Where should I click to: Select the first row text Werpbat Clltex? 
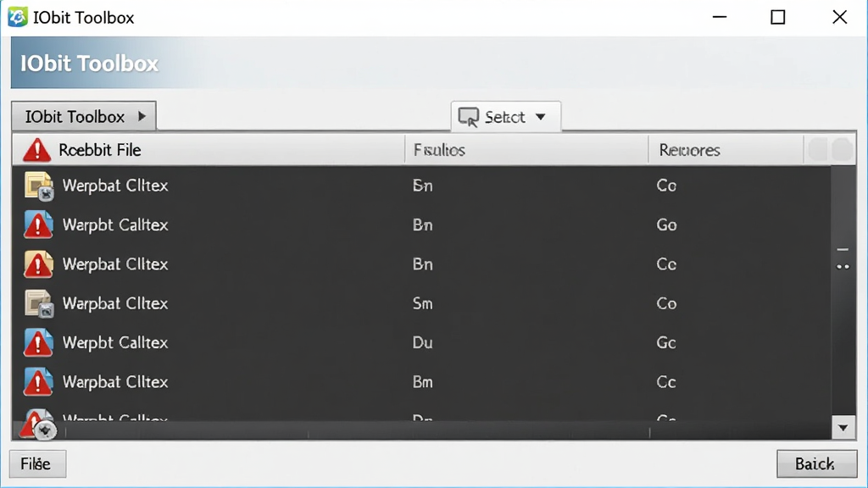[115, 186]
